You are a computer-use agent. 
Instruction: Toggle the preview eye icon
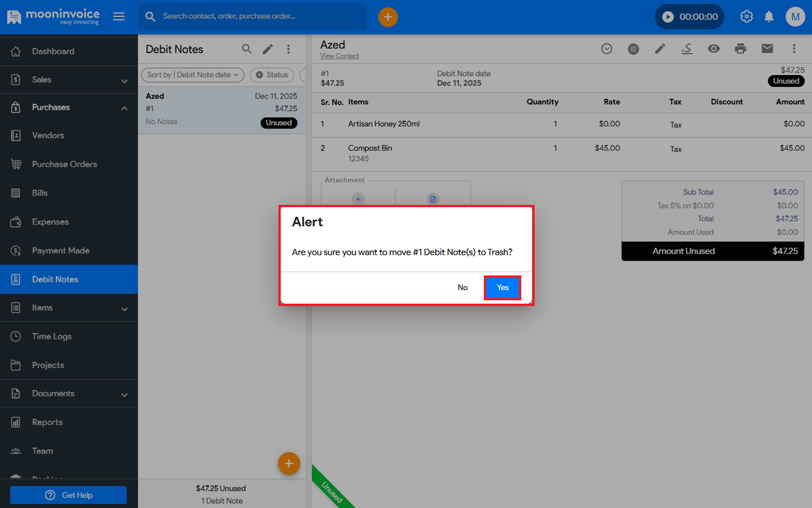(x=714, y=49)
